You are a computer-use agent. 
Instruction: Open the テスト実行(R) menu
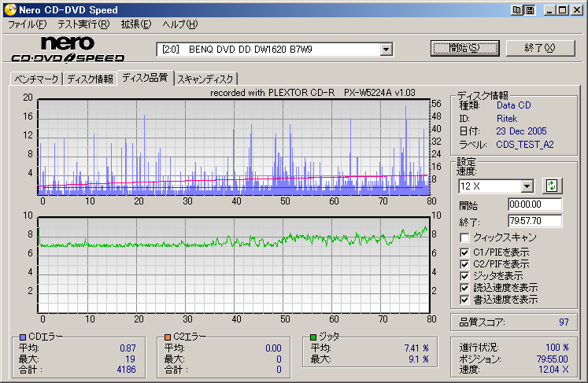point(83,24)
